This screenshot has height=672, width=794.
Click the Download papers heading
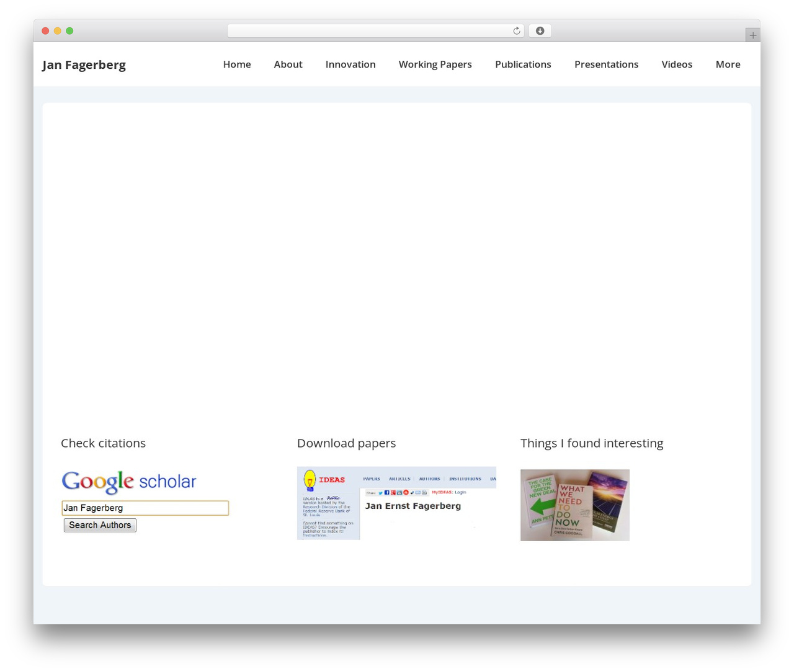click(346, 443)
